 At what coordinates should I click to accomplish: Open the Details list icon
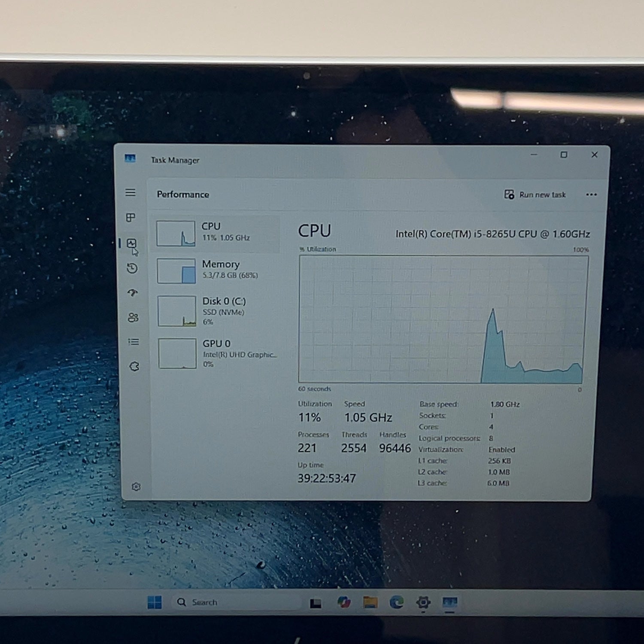[x=134, y=342]
